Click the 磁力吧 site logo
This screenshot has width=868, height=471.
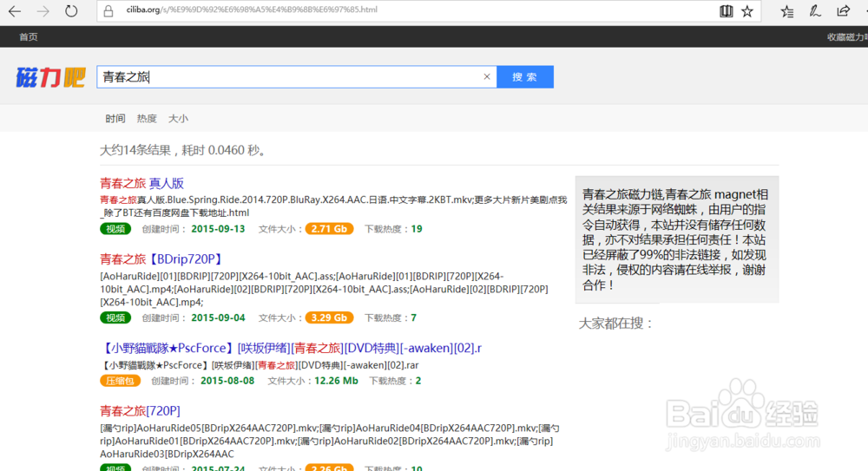click(50, 77)
